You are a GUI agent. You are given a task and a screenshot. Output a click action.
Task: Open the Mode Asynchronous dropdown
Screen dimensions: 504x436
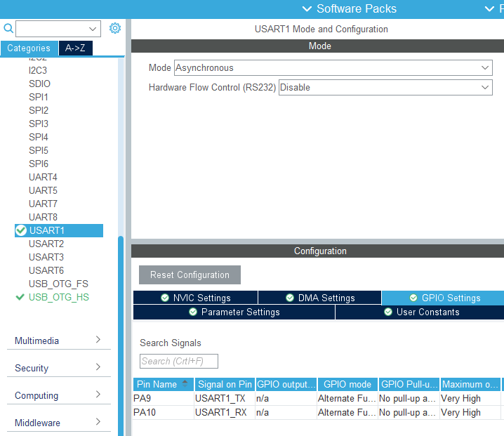[485, 68]
